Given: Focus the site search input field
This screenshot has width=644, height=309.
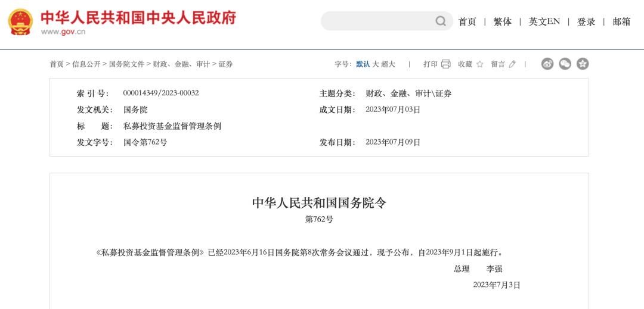Looking at the screenshot, I should (386, 21).
